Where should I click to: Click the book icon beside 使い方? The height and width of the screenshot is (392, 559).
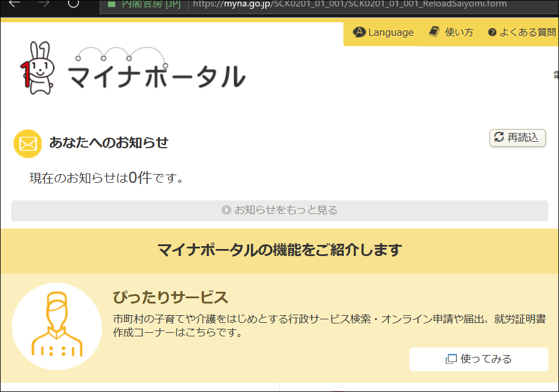434,31
